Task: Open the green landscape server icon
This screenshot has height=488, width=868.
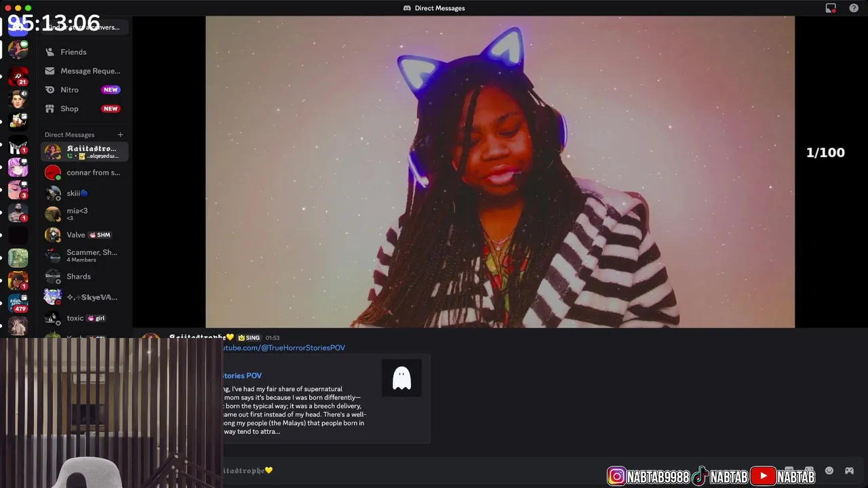Action: coord(18,258)
